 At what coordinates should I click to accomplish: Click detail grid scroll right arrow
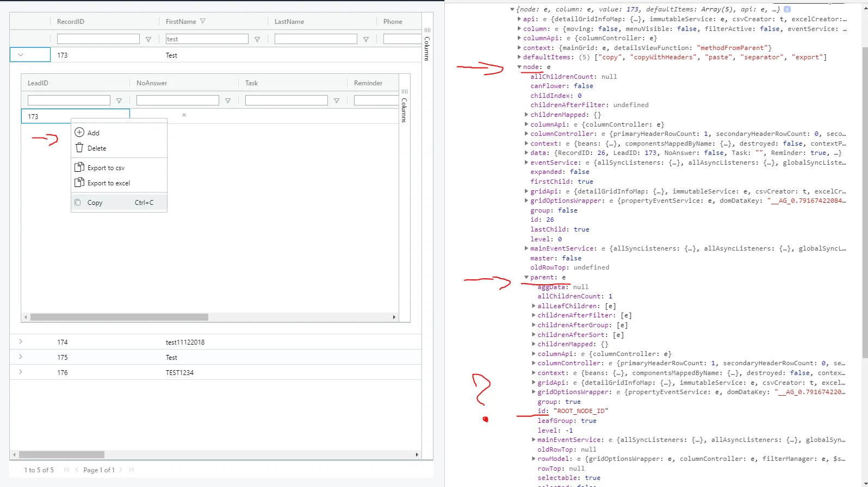[x=394, y=317]
